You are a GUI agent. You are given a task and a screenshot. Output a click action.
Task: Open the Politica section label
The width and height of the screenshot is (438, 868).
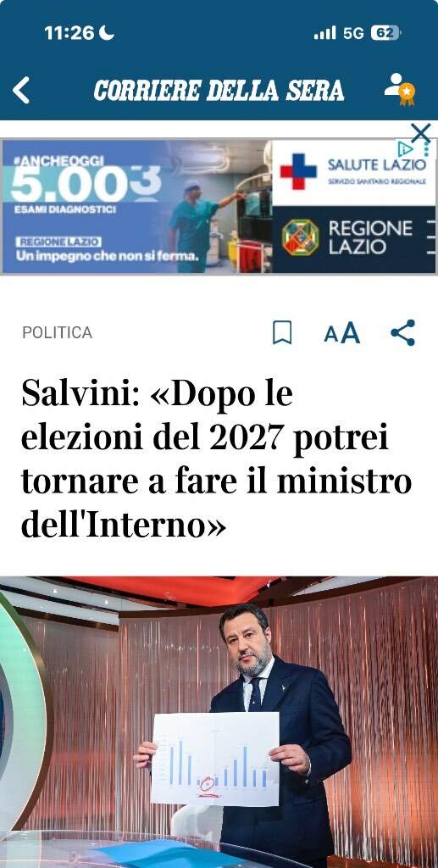(x=57, y=332)
